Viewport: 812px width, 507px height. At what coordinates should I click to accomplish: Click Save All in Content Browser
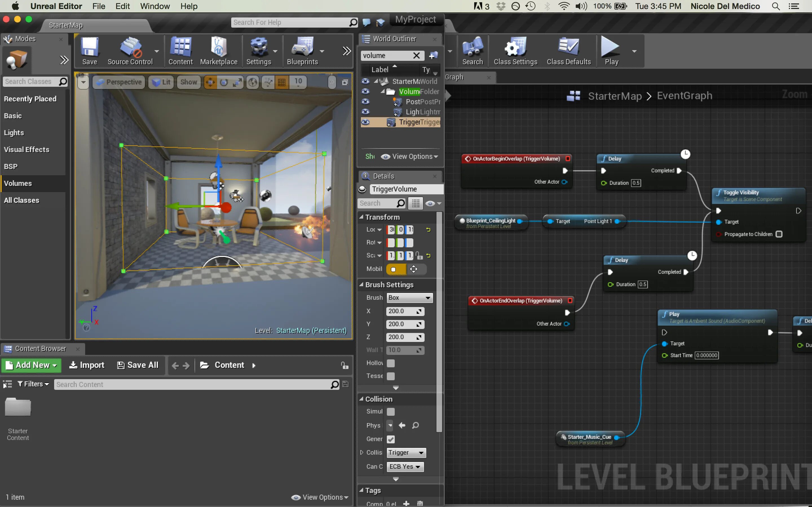click(x=138, y=365)
